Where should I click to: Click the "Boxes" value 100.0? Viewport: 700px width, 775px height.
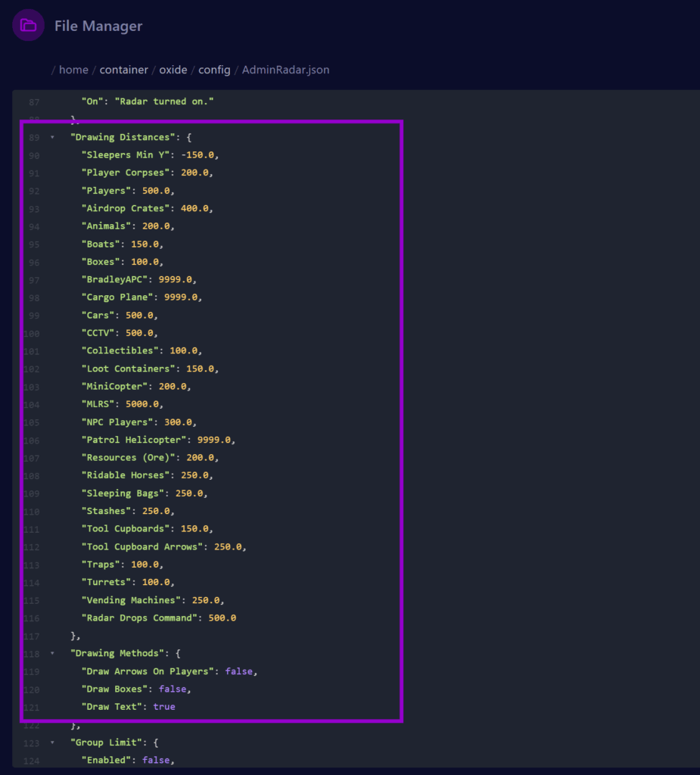pyautogui.click(x=145, y=261)
